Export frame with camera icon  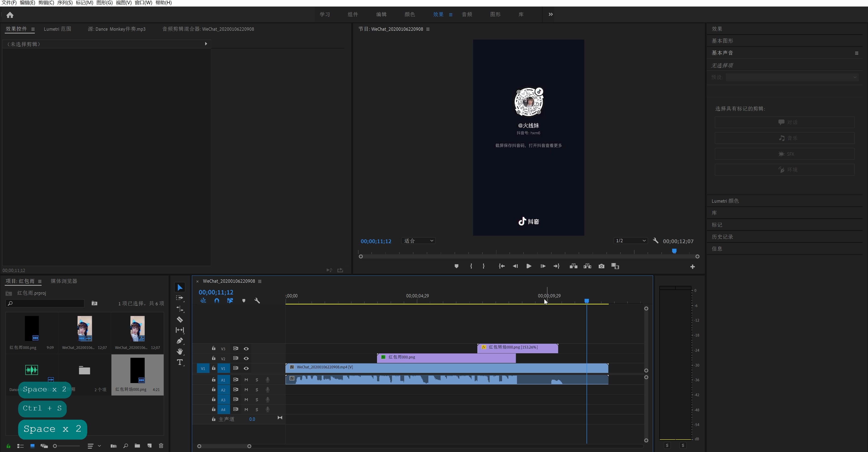click(x=601, y=266)
